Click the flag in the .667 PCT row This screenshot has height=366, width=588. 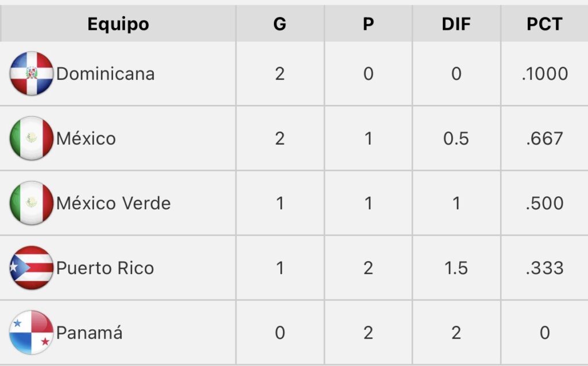coord(32,138)
